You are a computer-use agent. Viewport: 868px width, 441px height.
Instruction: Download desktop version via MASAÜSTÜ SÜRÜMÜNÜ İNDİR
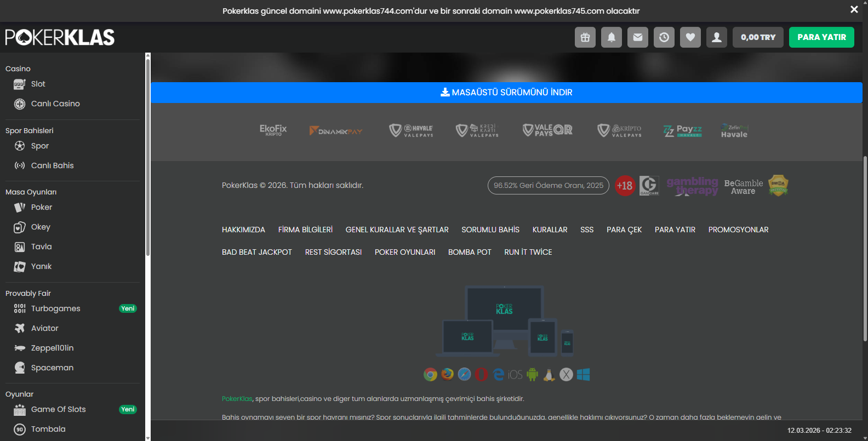click(x=506, y=93)
